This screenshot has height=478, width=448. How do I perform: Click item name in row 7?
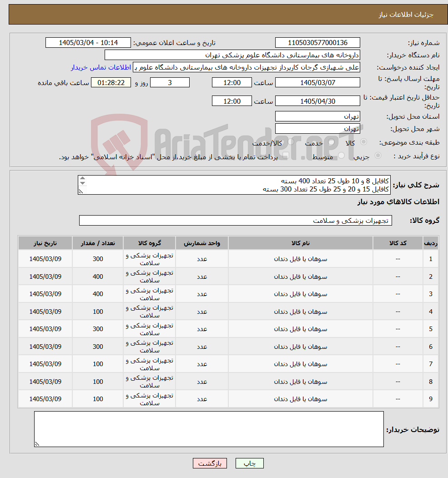(301, 364)
